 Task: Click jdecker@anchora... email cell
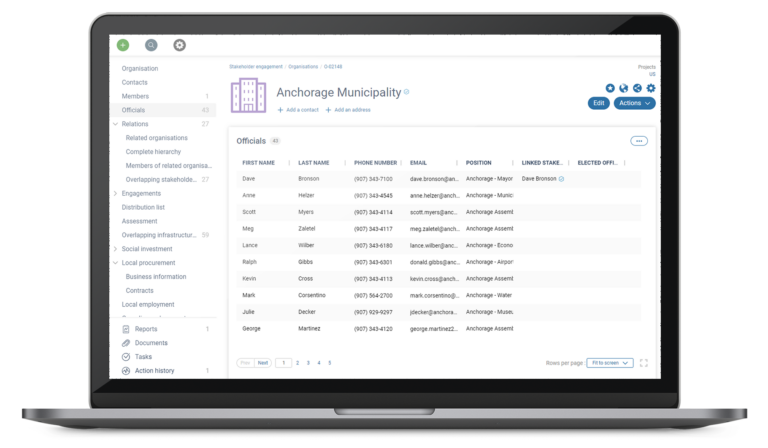[x=433, y=312]
